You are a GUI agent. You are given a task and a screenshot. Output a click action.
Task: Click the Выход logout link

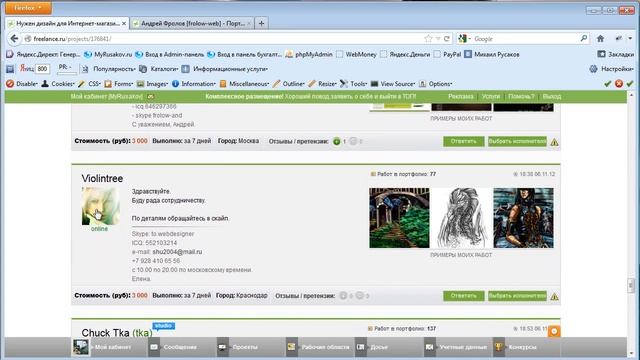coord(551,96)
